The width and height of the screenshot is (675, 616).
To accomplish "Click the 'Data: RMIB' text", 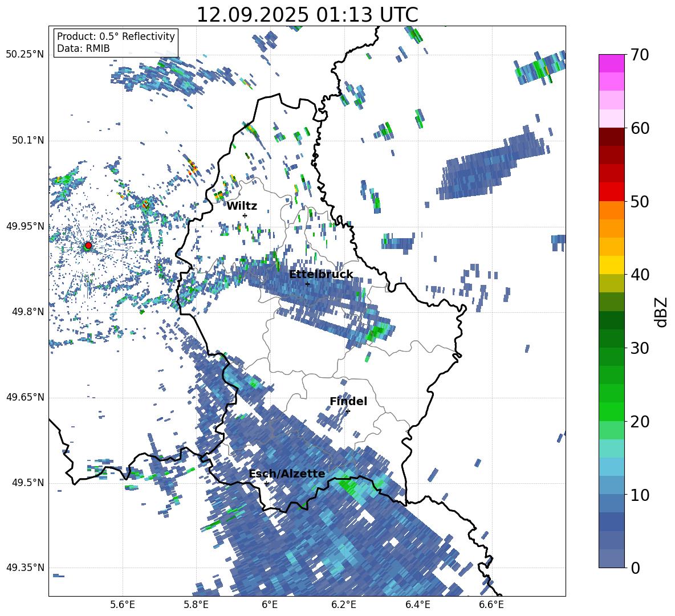I will pyautogui.click(x=83, y=48).
